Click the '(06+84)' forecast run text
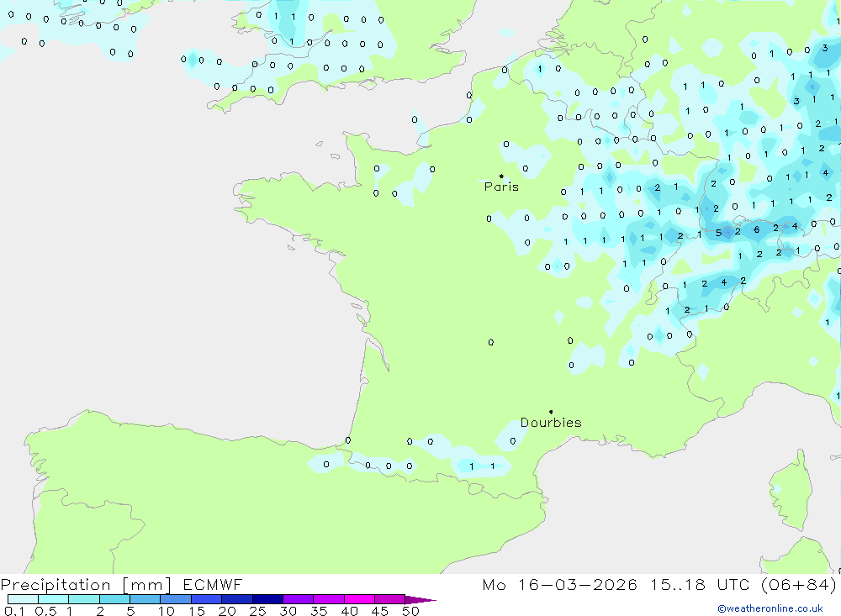The width and height of the screenshot is (841, 616). click(798, 585)
